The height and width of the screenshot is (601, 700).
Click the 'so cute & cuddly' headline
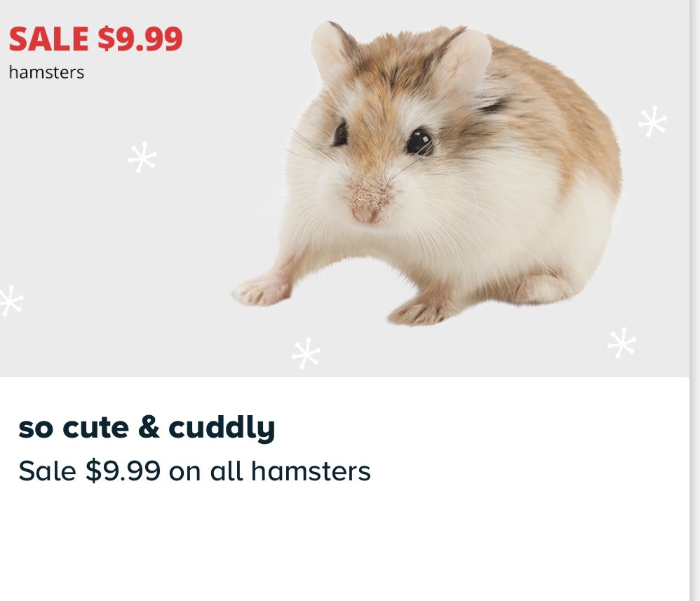click(x=147, y=428)
